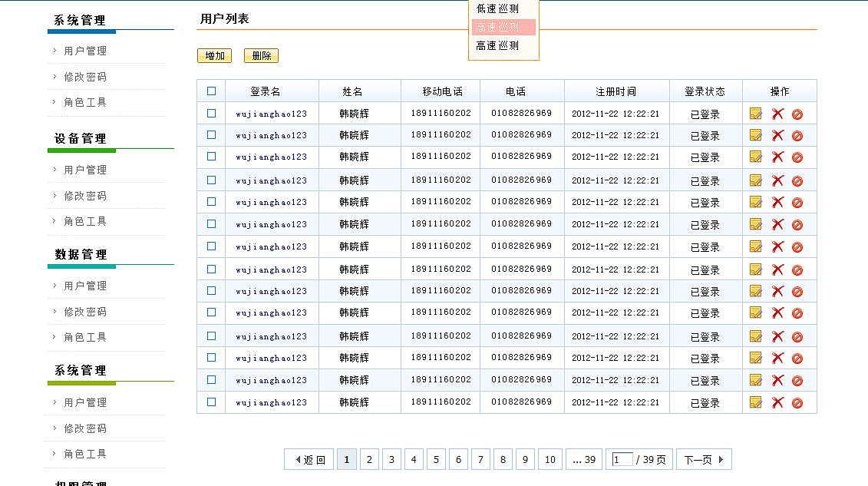
Task: Click the edit icon in the fourth row
Action: 756,180
